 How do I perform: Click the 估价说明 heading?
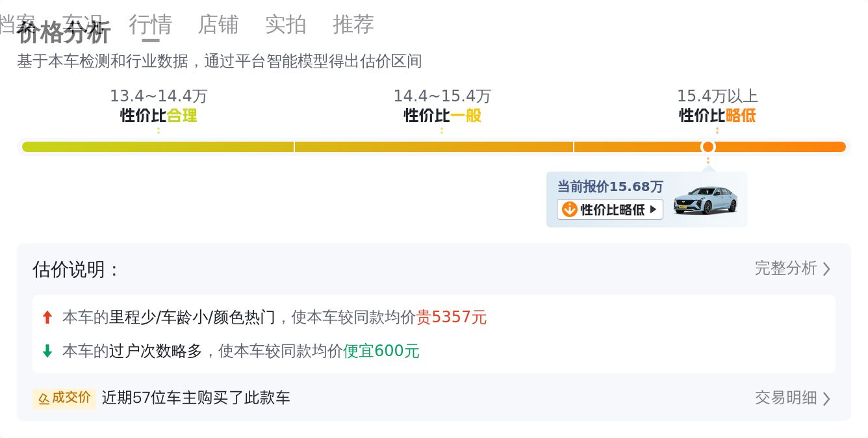click(x=76, y=269)
